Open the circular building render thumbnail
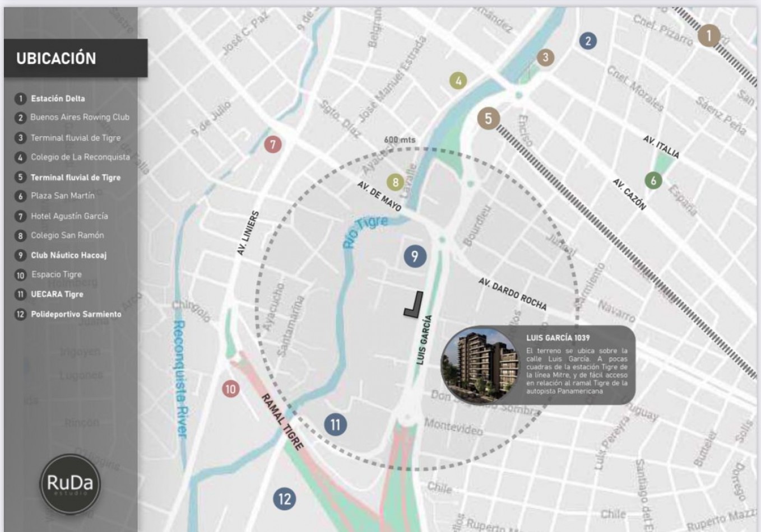The width and height of the screenshot is (761, 532). click(x=480, y=366)
